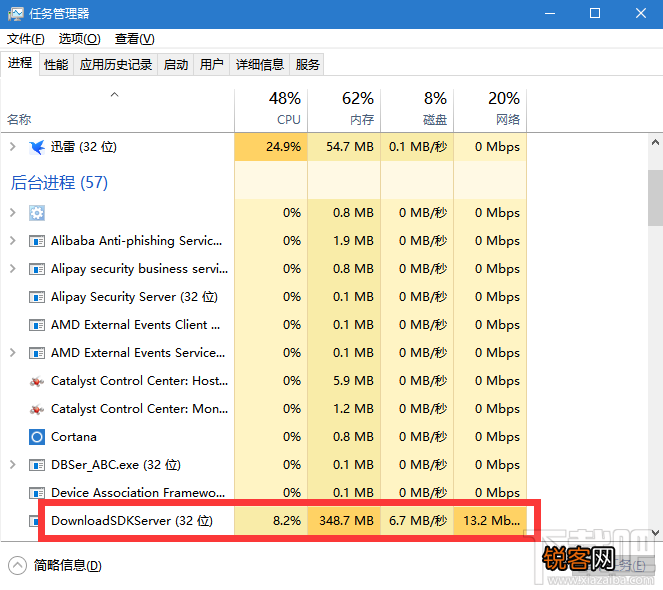Maximize the 任务管理器 window
The height and width of the screenshot is (590, 663).
click(x=595, y=14)
